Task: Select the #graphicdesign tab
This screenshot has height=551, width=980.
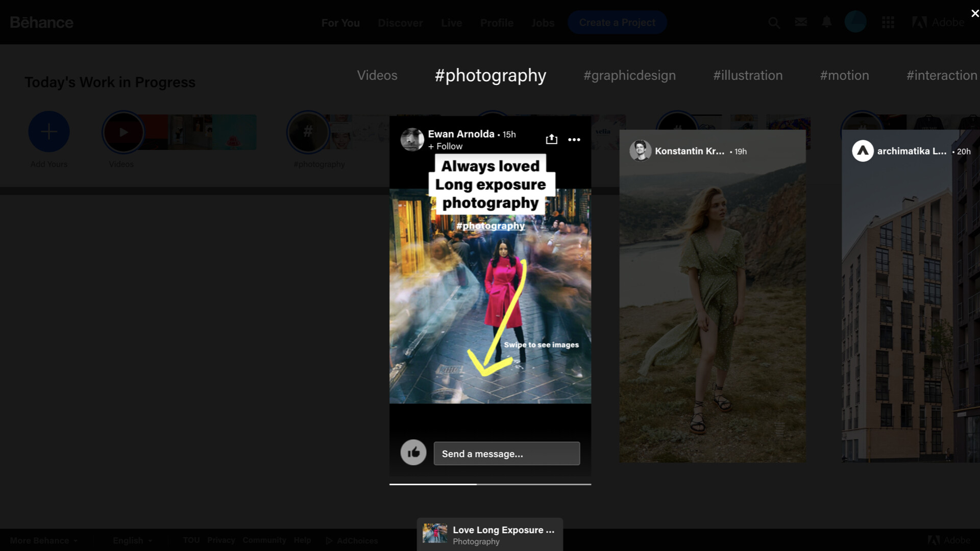Action: tap(629, 76)
